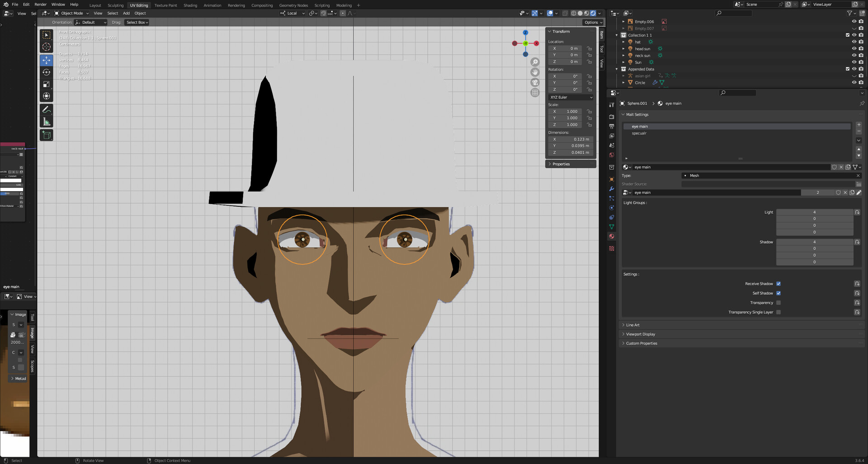Screen dimensions: 868x464
Task: Open the XYZ Euler rotation mode dropdown
Action: [571, 97]
